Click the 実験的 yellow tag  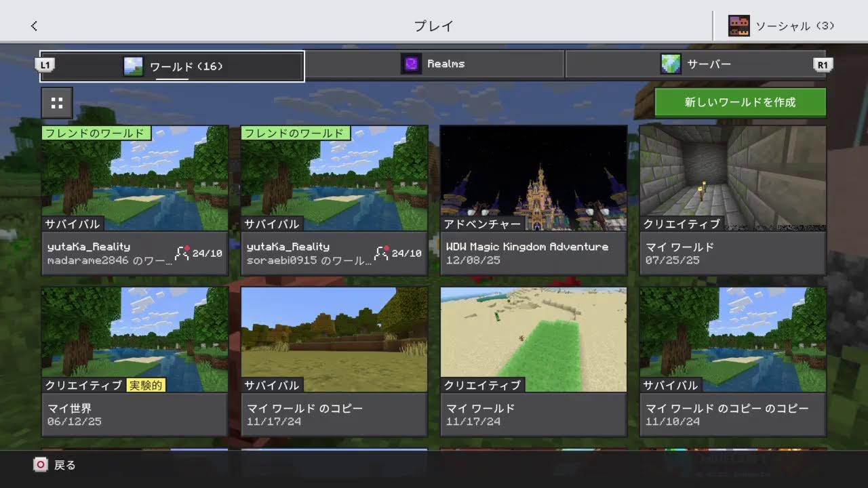coord(146,385)
